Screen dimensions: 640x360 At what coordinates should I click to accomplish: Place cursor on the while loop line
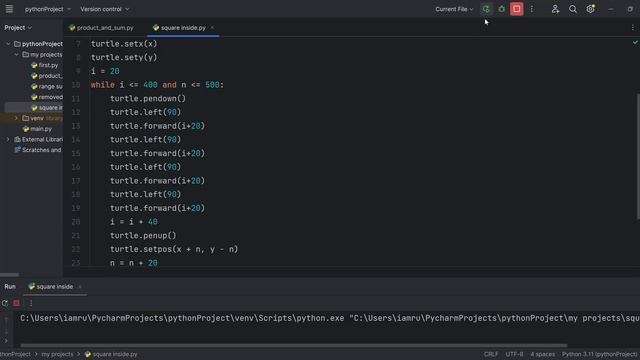coord(157,85)
